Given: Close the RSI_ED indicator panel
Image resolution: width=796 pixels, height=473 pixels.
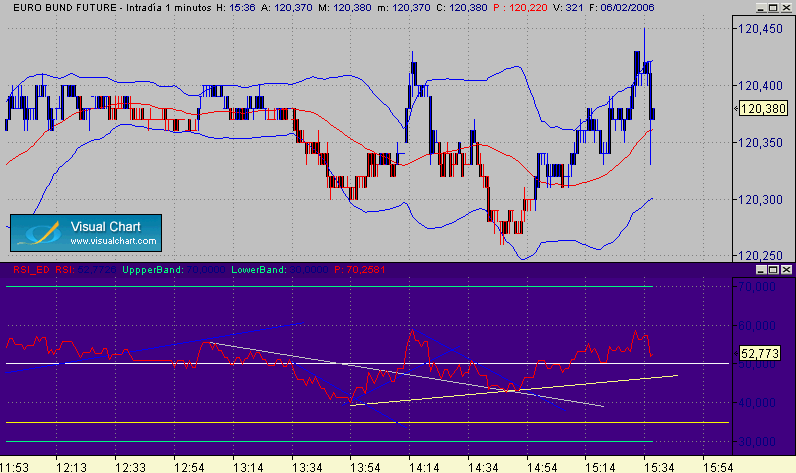Looking at the screenshot, I should tap(786, 269).
